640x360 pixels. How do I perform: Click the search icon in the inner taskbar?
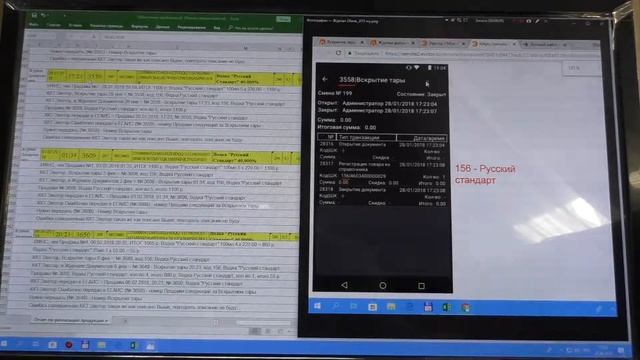coord(336,306)
